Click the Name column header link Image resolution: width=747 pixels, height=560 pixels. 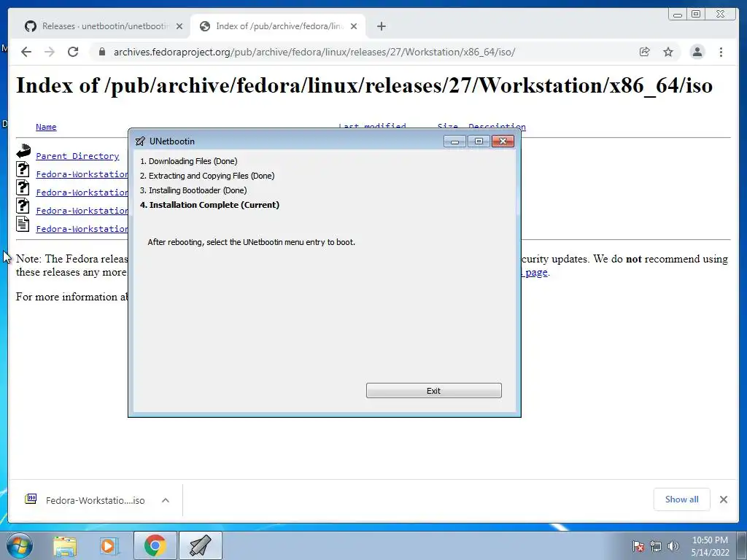click(46, 127)
